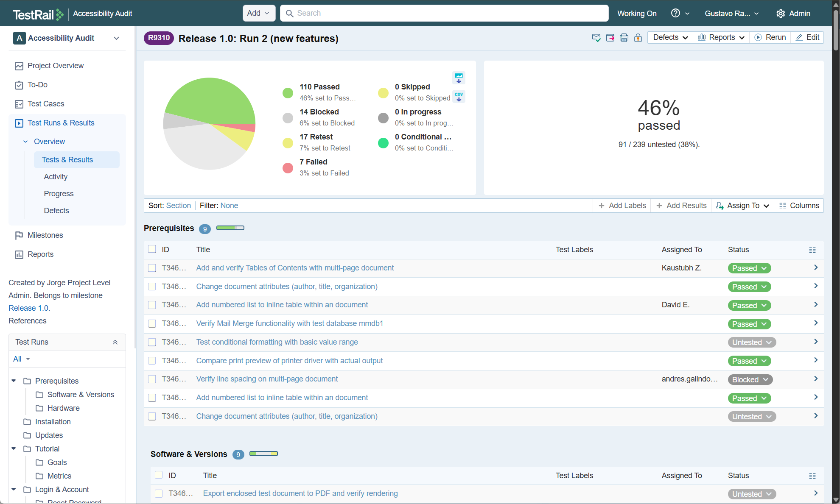Tick the checkbox for Verify Mail Merge test
The image size is (840, 504).
tap(152, 323)
